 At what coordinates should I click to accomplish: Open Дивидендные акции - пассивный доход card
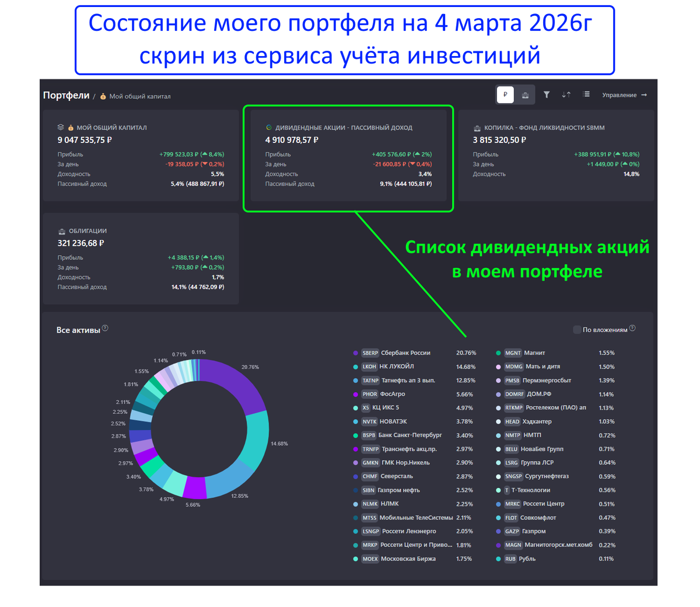(x=348, y=154)
